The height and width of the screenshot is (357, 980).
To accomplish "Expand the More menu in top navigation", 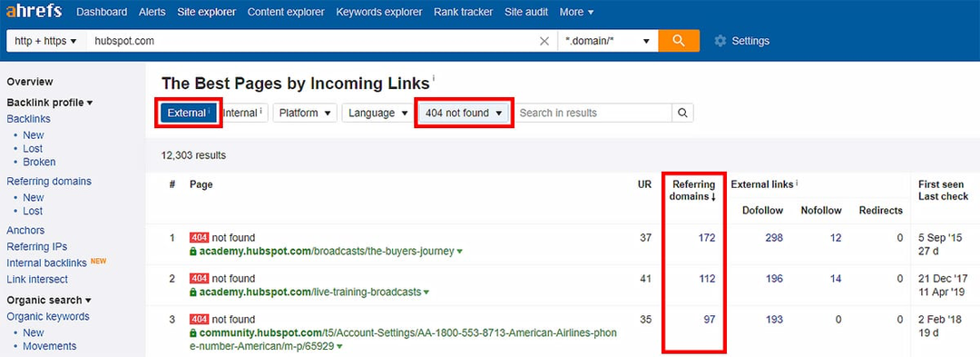I will coord(576,12).
